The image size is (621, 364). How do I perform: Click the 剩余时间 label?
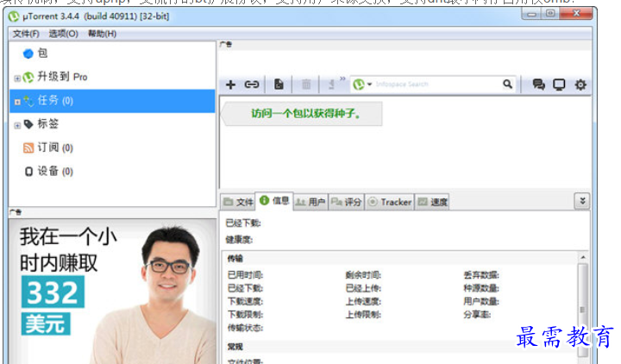point(363,275)
